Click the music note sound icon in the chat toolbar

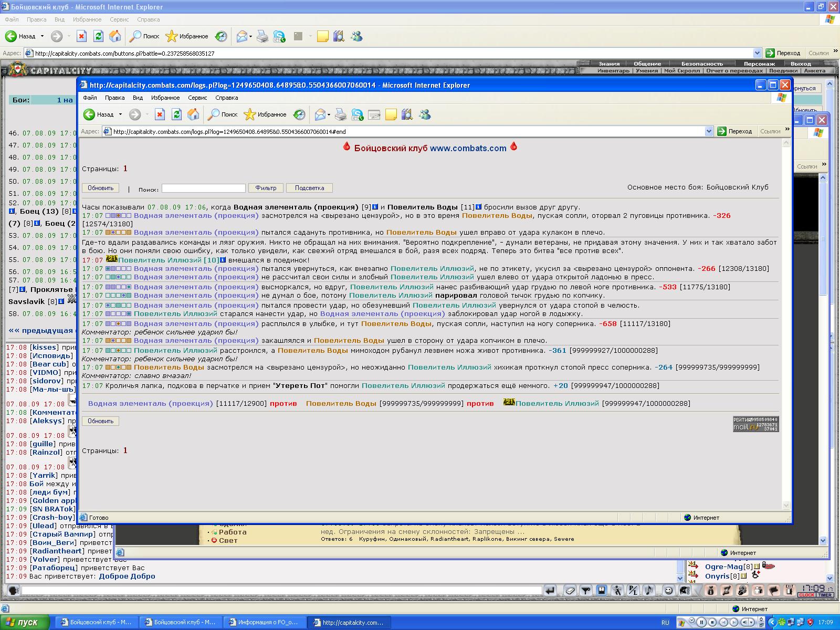tap(648, 591)
